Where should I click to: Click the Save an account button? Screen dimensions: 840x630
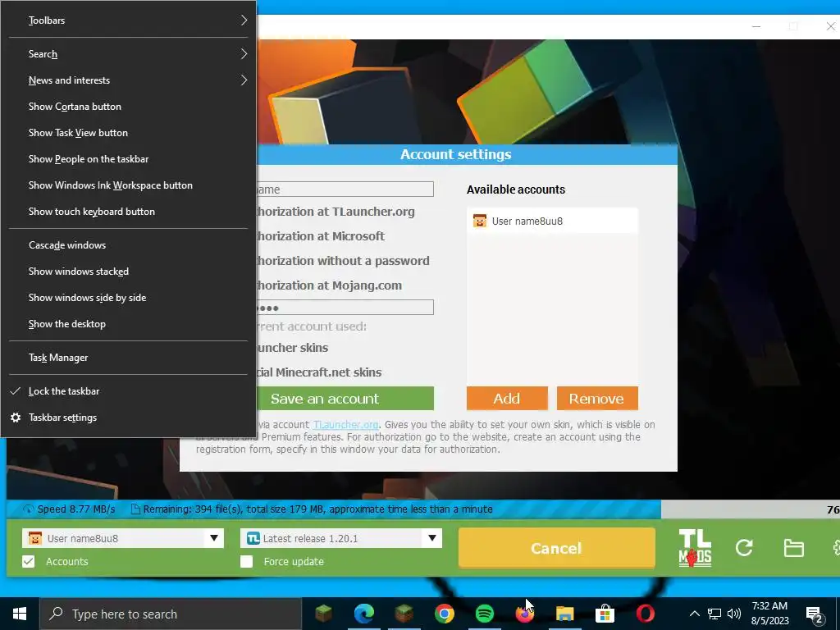(345, 399)
